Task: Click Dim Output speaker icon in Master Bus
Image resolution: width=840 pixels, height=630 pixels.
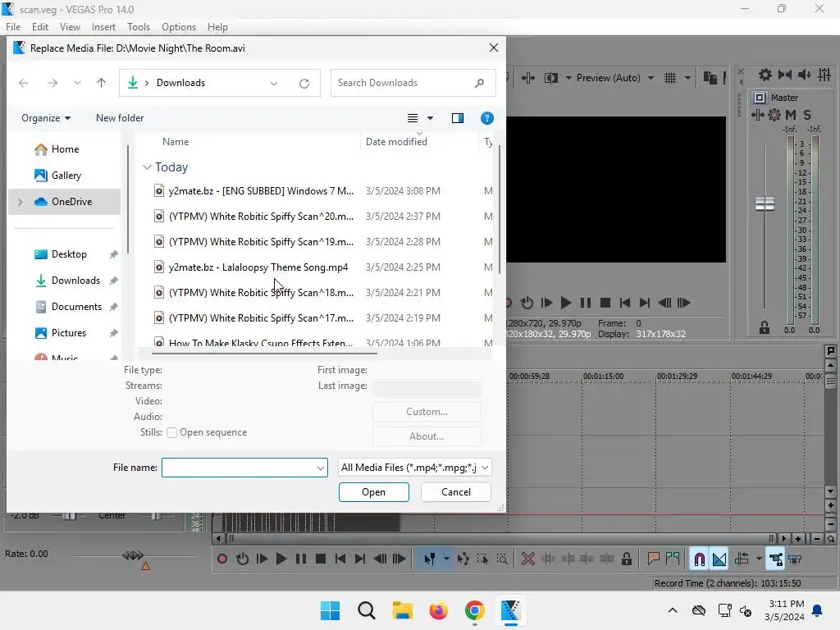Action: 805,75
